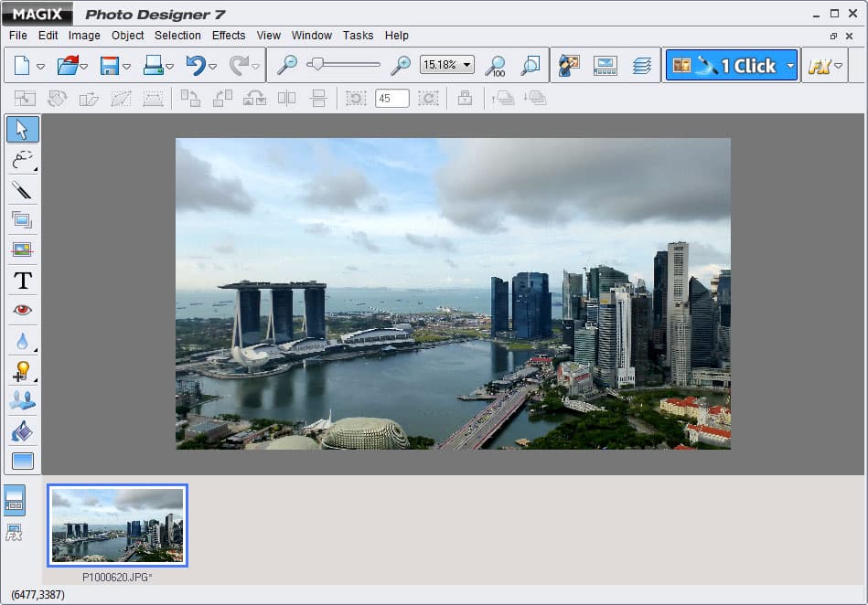Viewport: 868px width, 605px height.
Task: Select the freehand lasso mask tool
Action: 23,160
